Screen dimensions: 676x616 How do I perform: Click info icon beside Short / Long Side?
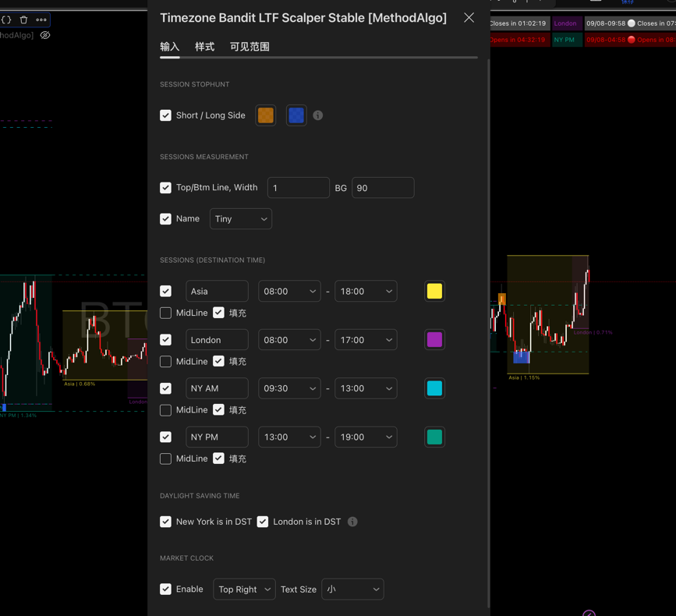(318, 115)
